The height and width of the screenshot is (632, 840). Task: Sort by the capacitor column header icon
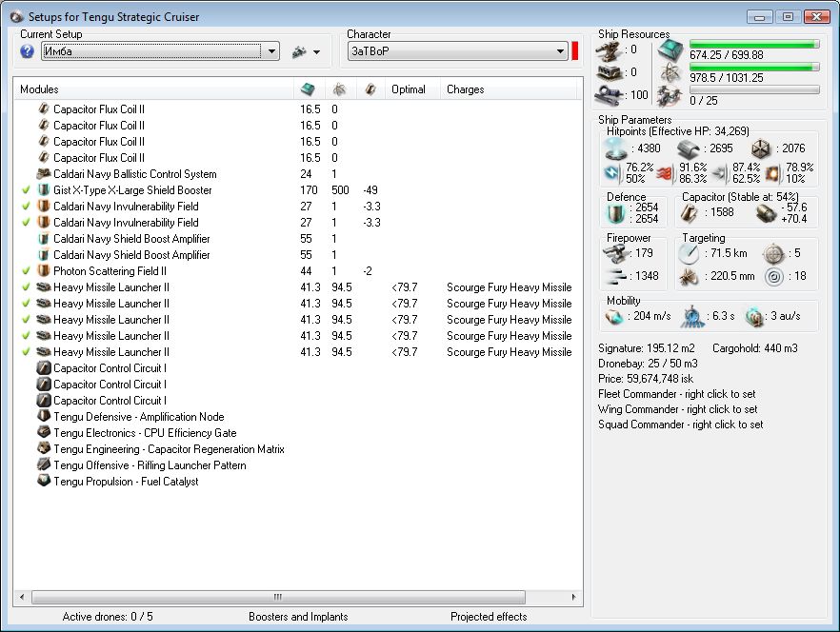(370, 89)
